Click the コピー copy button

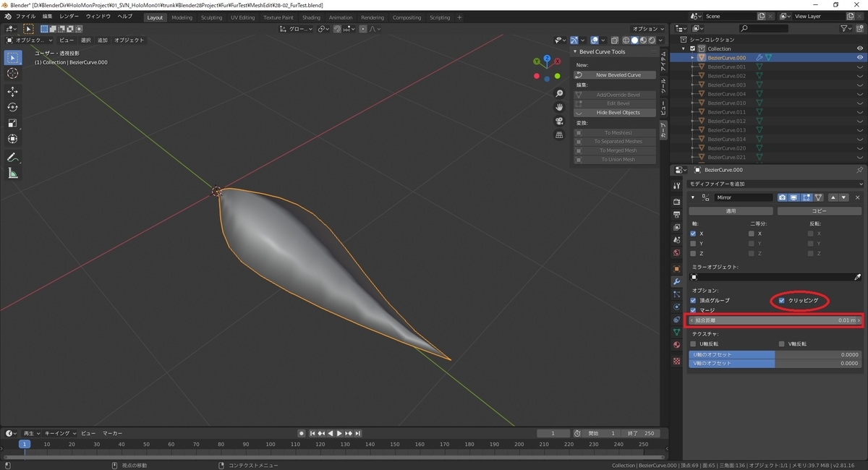pos(820,211)
